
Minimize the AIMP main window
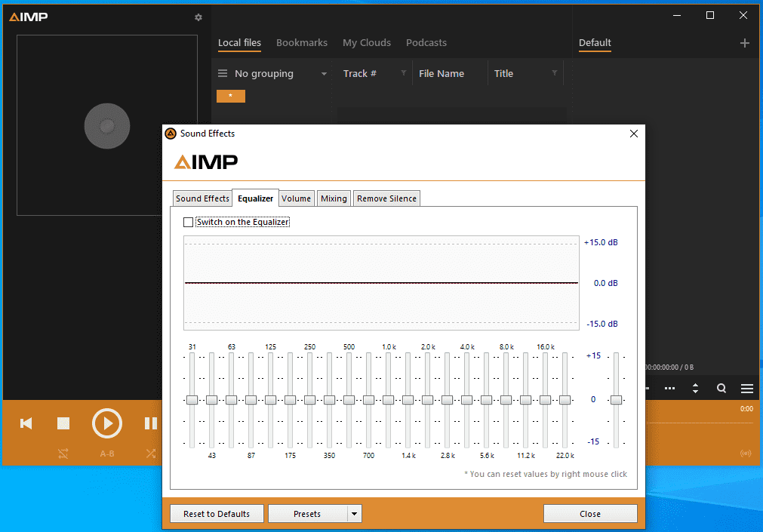point(677,16)
